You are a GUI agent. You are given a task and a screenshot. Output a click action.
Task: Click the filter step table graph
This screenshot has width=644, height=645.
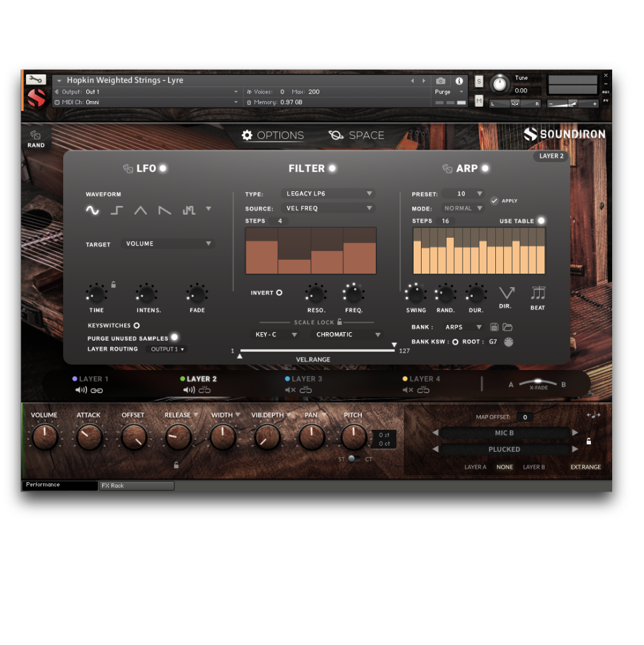click(311, 250)
